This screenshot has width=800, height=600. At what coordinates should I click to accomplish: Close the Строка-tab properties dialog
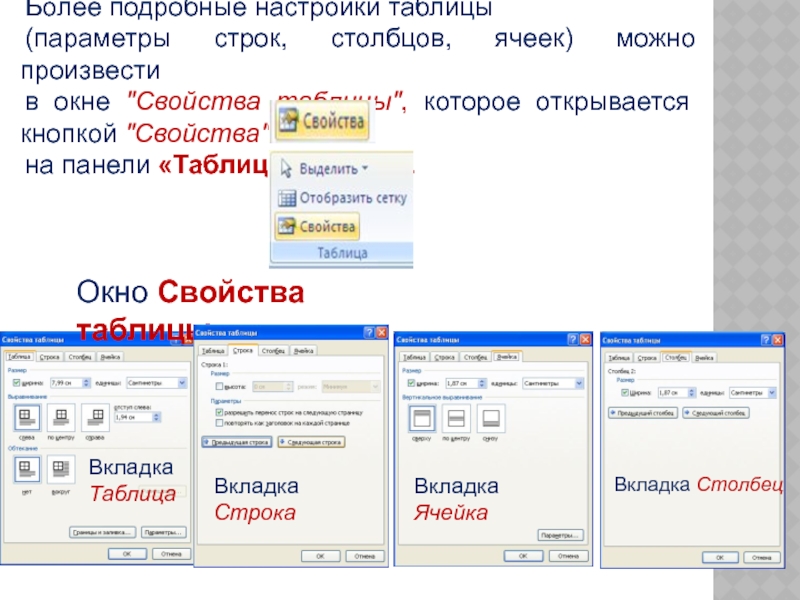382,333
